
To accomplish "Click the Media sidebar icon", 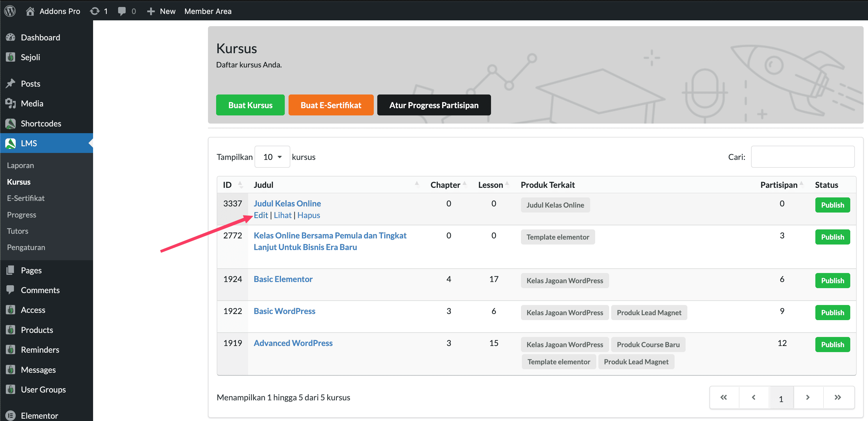I will coord(11,104).
